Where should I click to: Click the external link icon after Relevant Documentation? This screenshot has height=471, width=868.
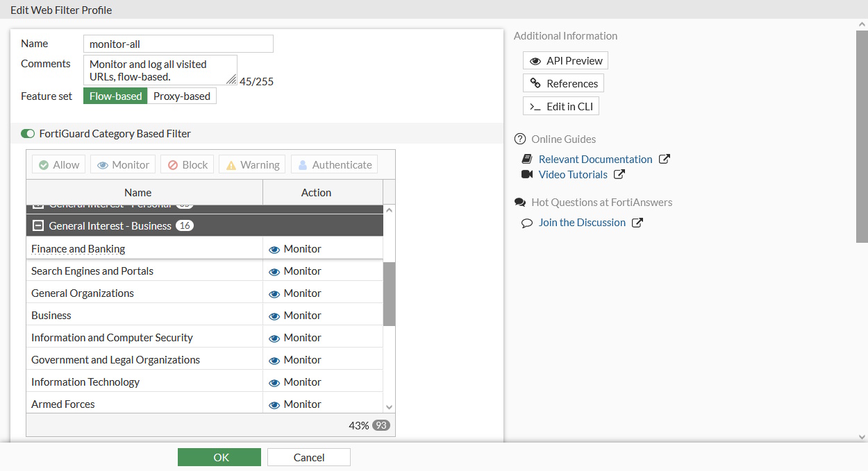pyautogui.click(x=665, y=159)
